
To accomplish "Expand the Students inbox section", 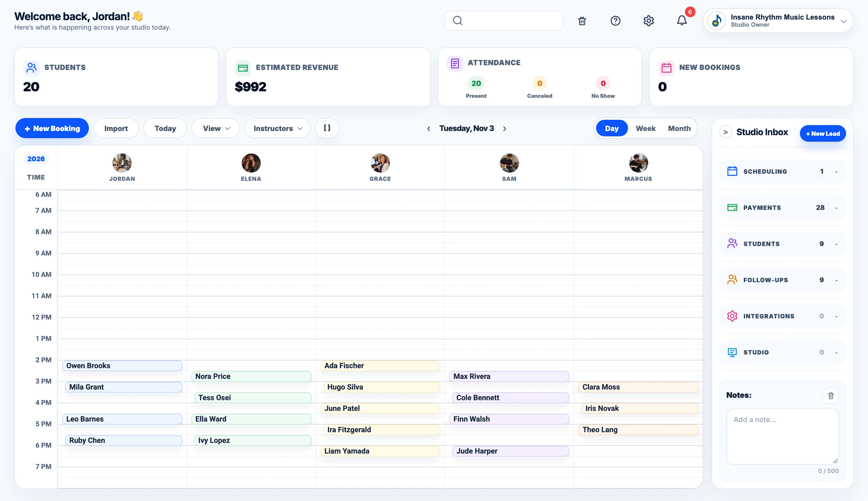I will click(x=782, y=244).
